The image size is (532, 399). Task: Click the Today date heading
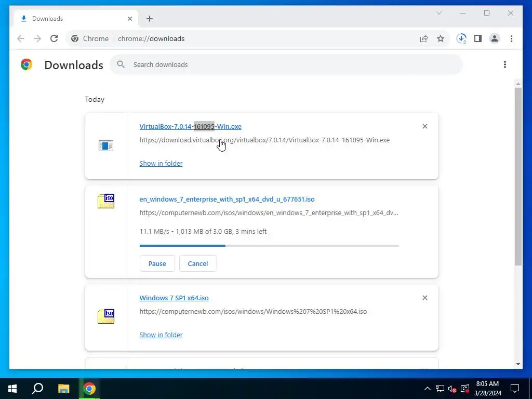click(x=95, y=99)
